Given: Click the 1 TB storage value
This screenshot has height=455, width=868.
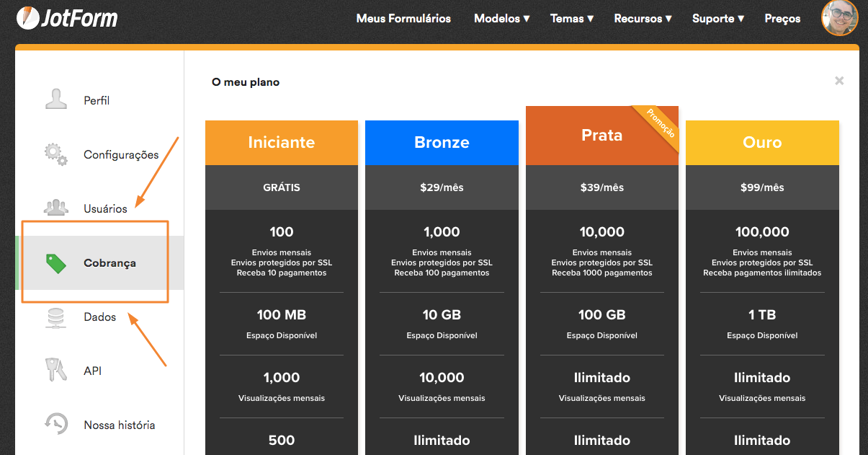Looking at the screenshot, I should tap(762, 315).
